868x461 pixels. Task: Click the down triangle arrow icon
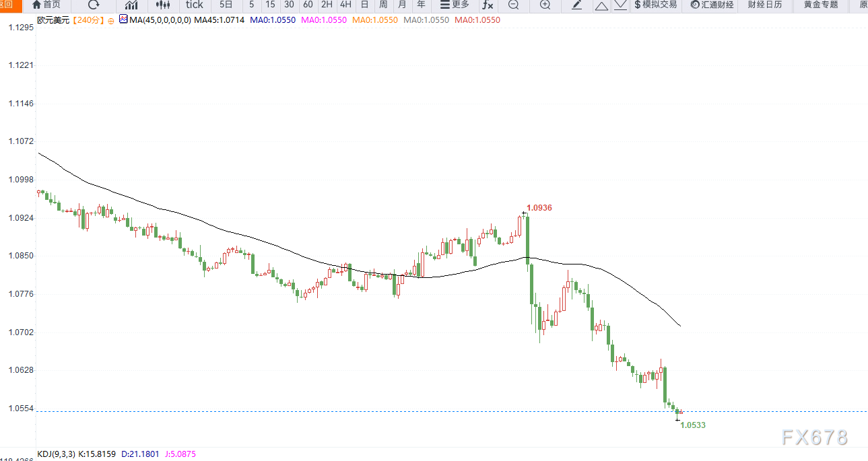pos(620,5)
